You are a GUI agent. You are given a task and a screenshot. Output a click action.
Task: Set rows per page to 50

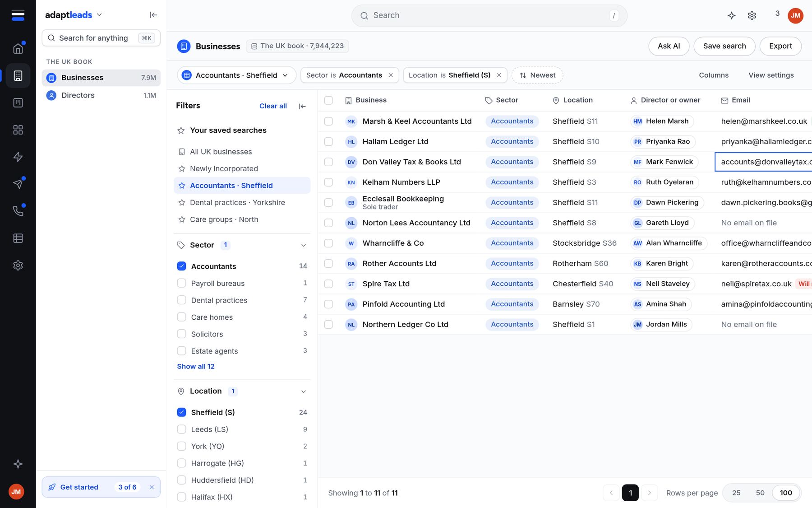[760, 493]
